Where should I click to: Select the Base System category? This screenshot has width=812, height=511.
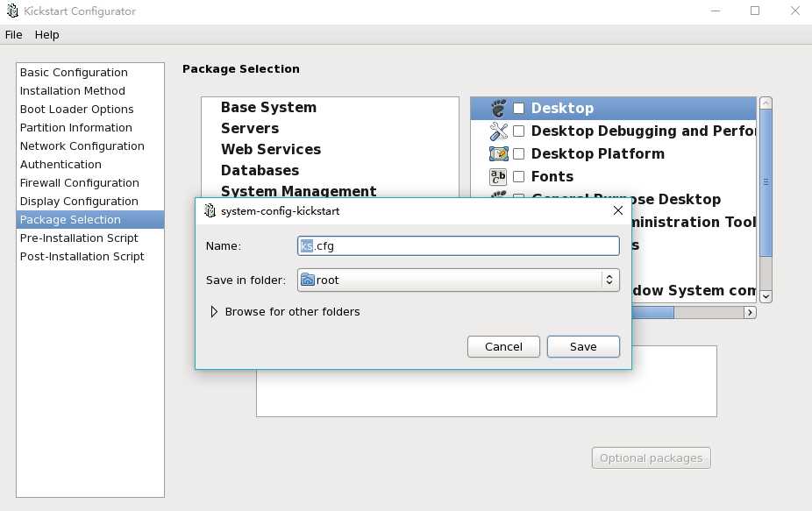[331, 107]
